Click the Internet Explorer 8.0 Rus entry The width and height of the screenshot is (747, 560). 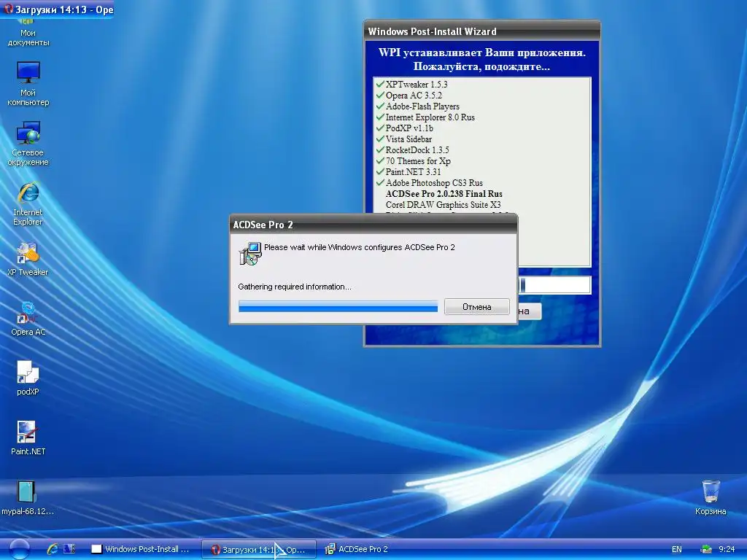coord(430,117)
